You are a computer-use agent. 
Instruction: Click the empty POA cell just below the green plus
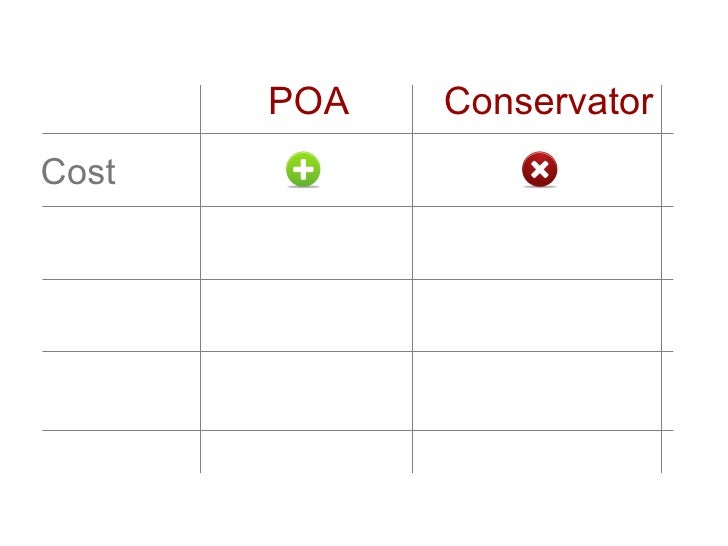(x=306, y=243)
